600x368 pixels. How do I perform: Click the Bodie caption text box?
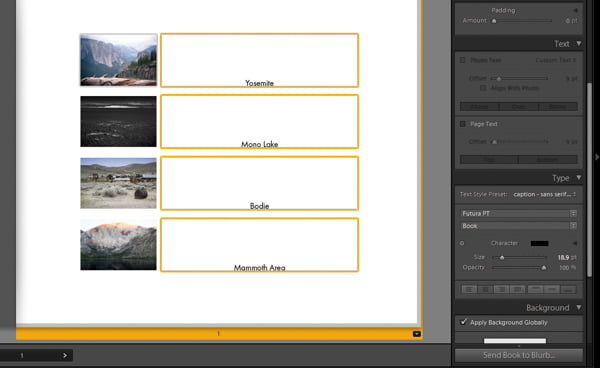[x=259, y=183]
